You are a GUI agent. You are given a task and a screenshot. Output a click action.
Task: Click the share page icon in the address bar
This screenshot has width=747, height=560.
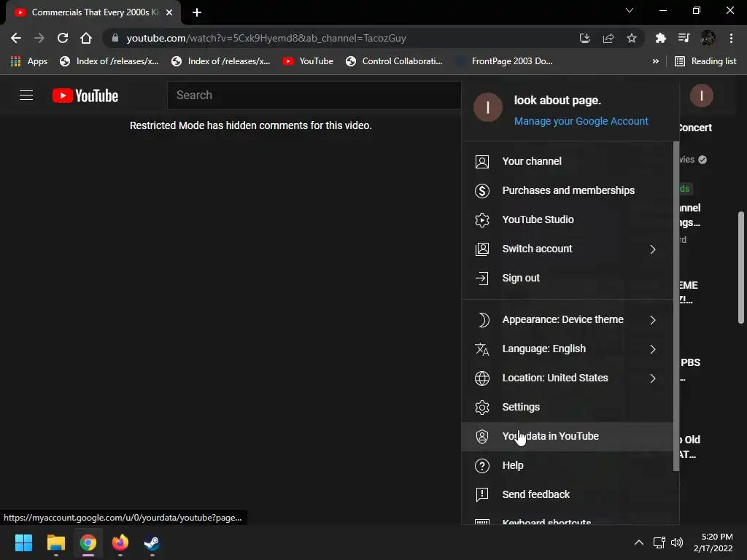(x=608, y=38)
